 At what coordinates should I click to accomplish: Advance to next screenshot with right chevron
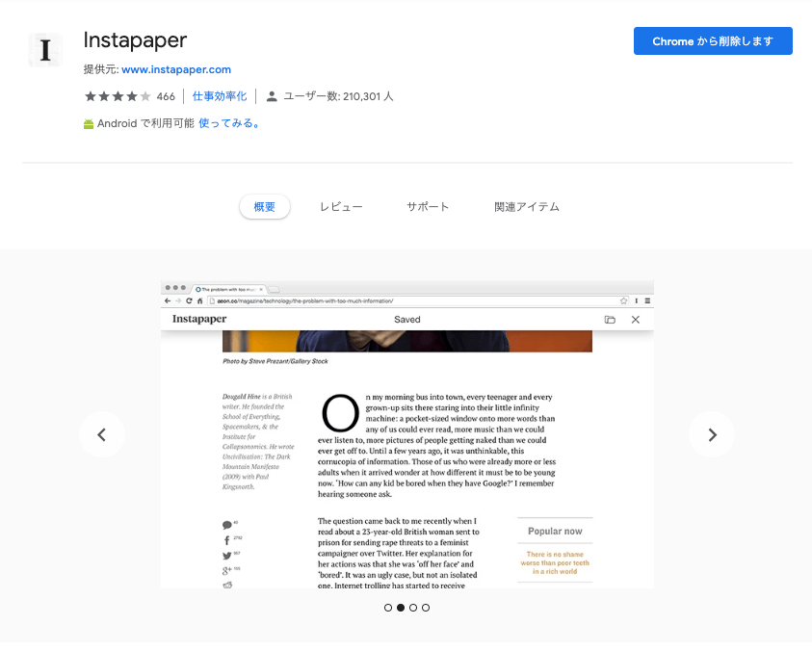tap(712, 434)
